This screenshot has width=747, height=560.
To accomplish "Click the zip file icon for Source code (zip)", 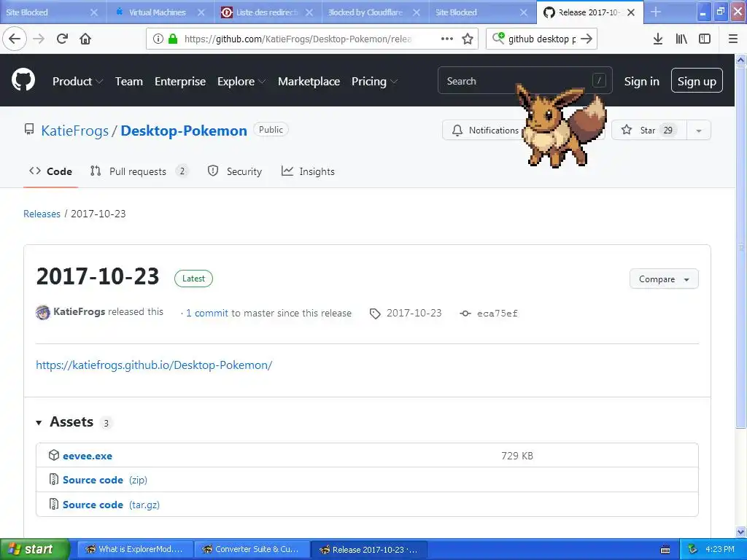I will pos(54,479).
